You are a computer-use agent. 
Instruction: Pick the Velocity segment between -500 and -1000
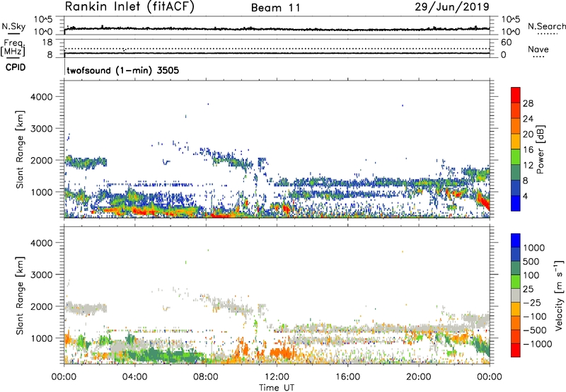click(516, 336)
